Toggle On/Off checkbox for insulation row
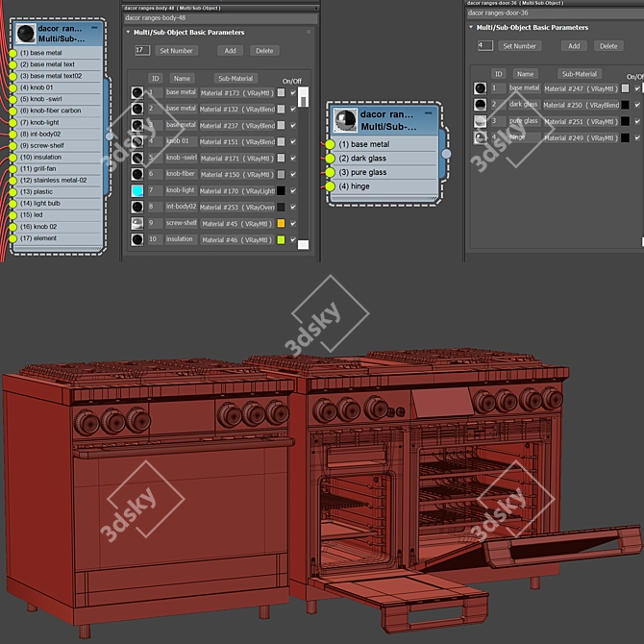 [x=293, y=239]
